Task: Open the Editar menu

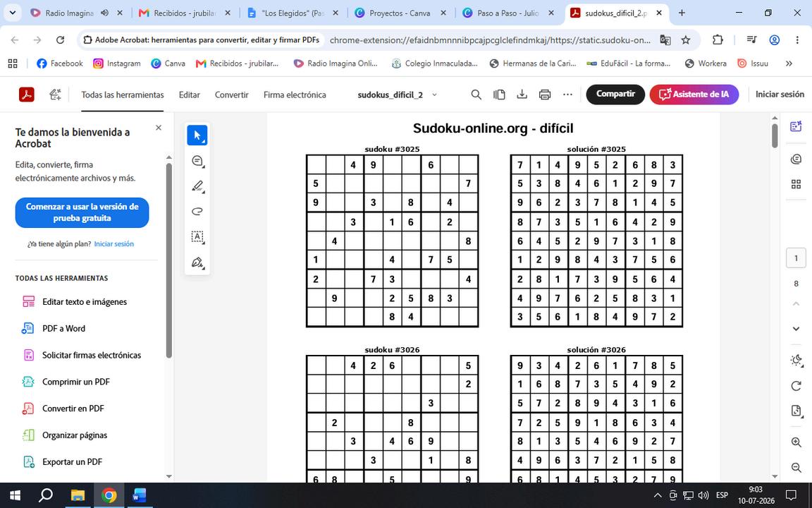Action: 190,95
